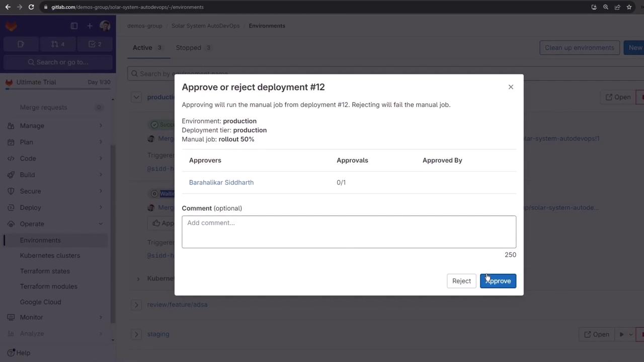Expand the staging environment row
644x362 pixels.
(x=136, y=334)
